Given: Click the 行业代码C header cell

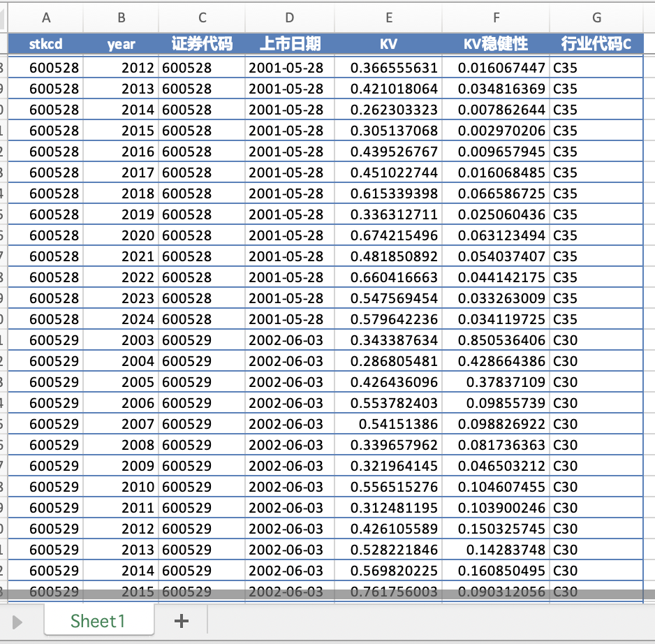Looking at the screenshot, I should 596,44.
